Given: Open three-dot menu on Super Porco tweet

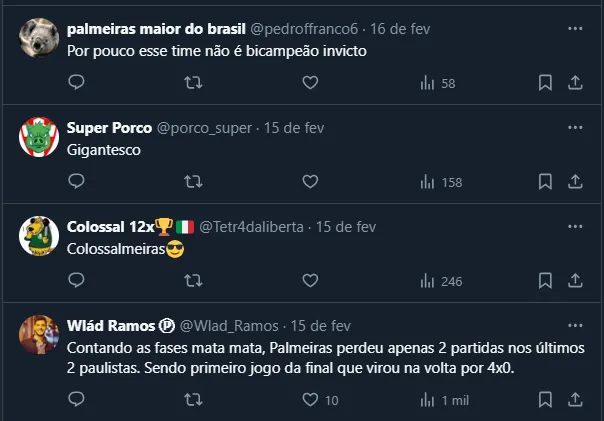Looking at the screenshot, I should [x=575, y=127].
